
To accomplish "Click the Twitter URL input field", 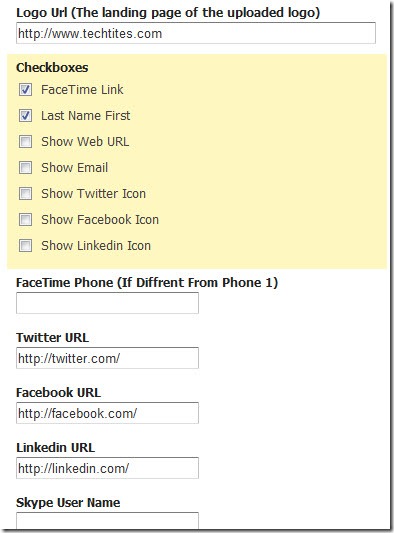I will pos(107,358).
